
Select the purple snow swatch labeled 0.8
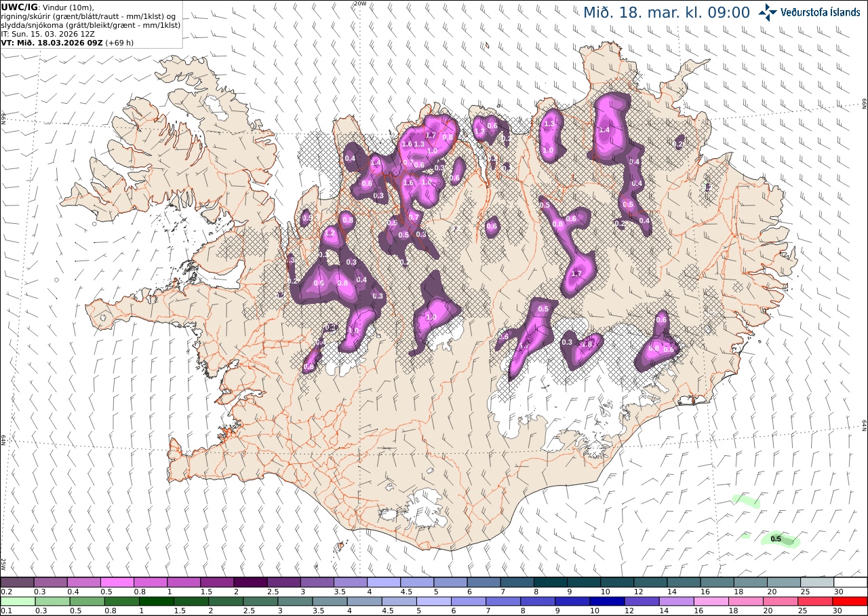[151, 582]
